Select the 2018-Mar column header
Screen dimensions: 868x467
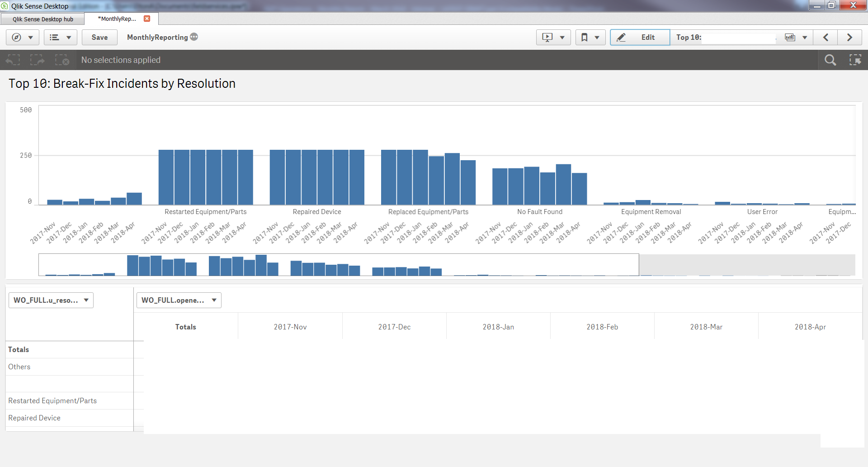pyautogui.click(x=706, y=327)
